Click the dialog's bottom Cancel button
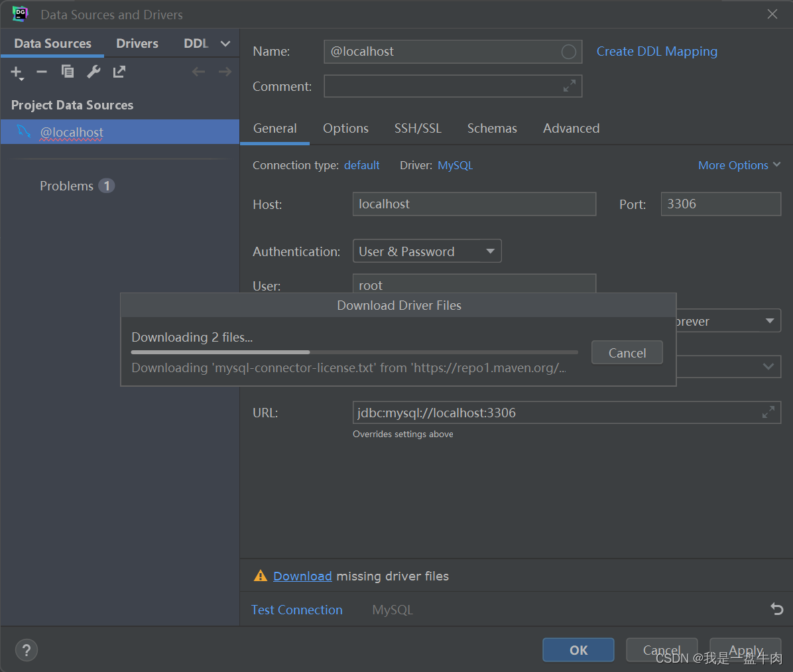 (662, 649)
